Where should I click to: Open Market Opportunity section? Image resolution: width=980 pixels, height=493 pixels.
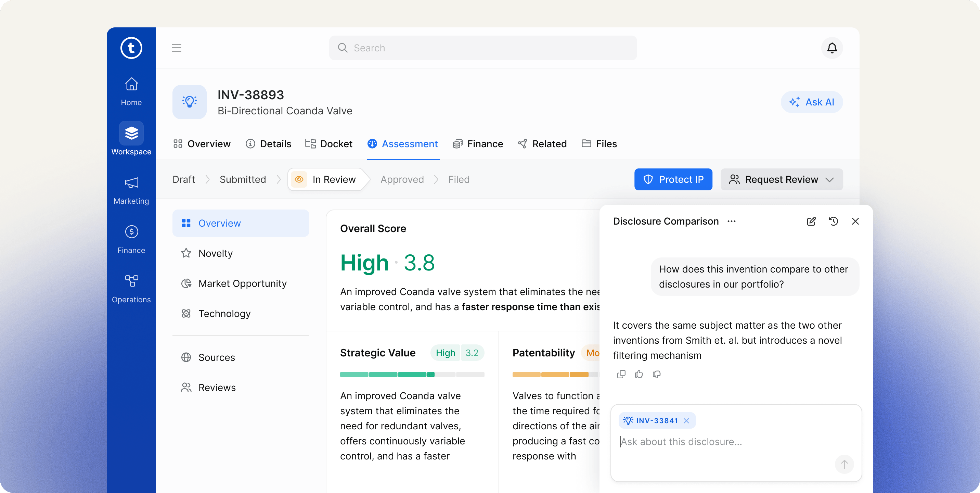pyautogui.click(x=241, y=283)
